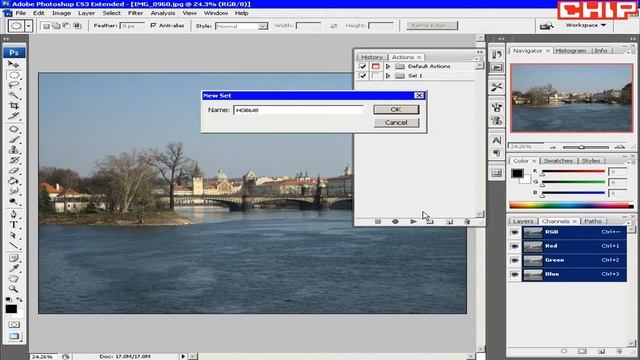
Task: Hide the Green channel eye
Action: click(515, 260)
